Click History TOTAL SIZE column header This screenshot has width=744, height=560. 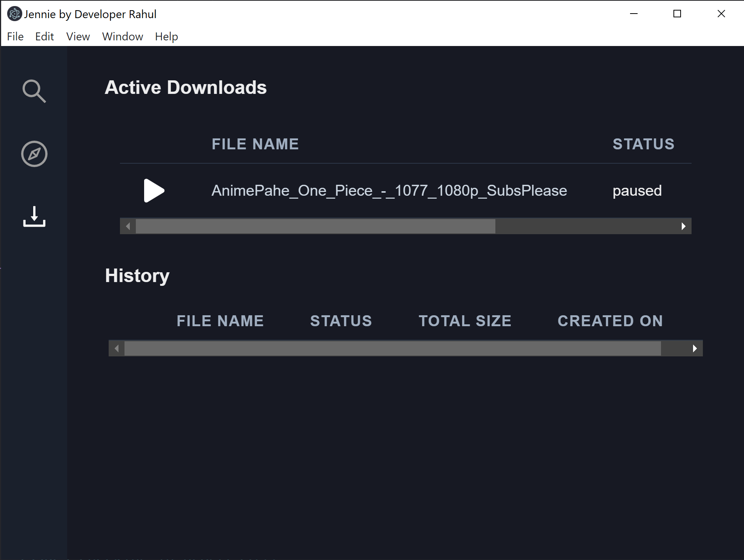465,321
